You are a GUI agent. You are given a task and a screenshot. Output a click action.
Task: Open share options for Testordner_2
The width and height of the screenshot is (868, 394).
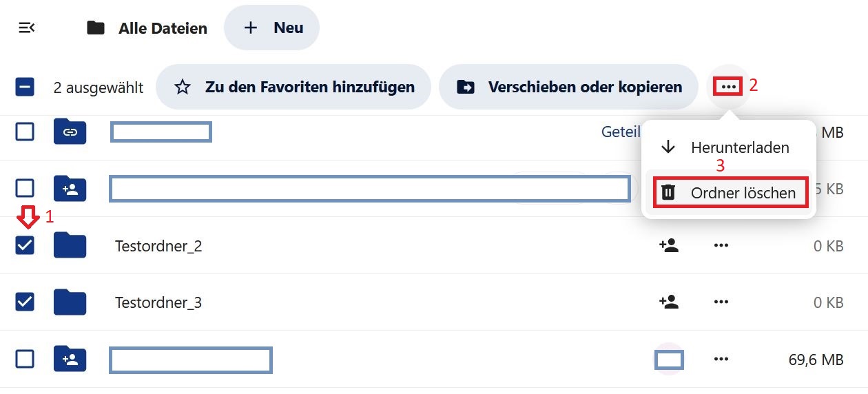pos(668,245)
